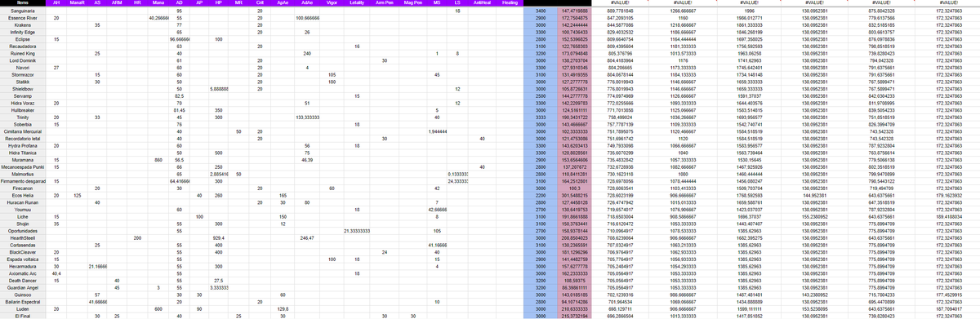980x319 pixels.
Task: Select pink cell 147,4719888
Action: point(575,11)
